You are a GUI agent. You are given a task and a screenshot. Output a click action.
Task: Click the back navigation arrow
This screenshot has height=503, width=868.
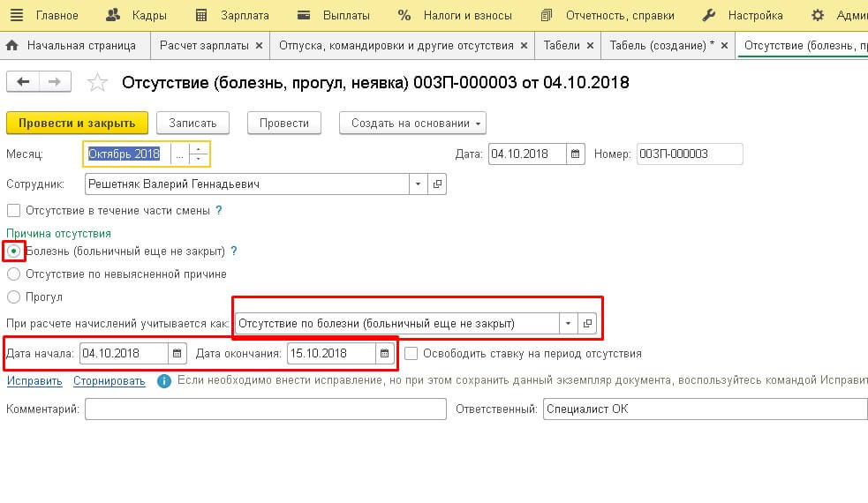click(23, 82)
